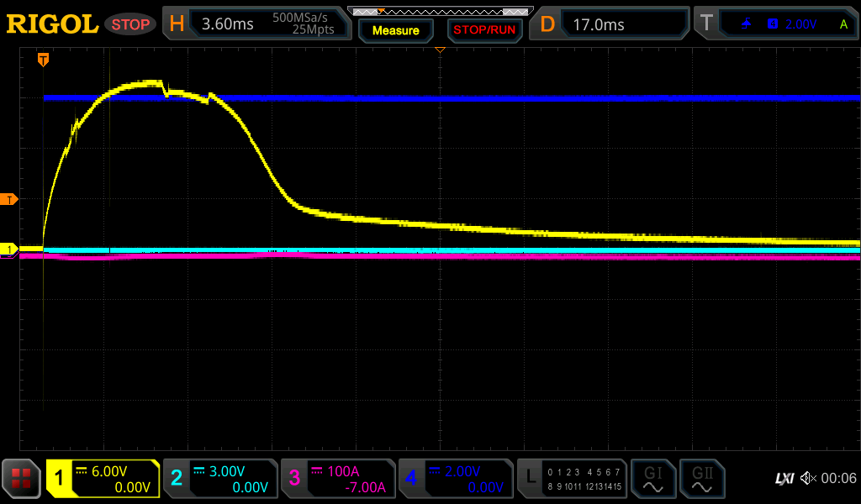Click the LXI network status icon
Viewport: 861px width, 504px height.
point(784,479)
